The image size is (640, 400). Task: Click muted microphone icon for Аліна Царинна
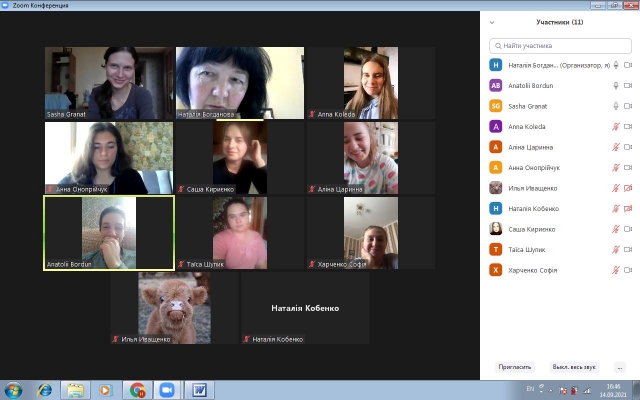[x=616, y=147]
